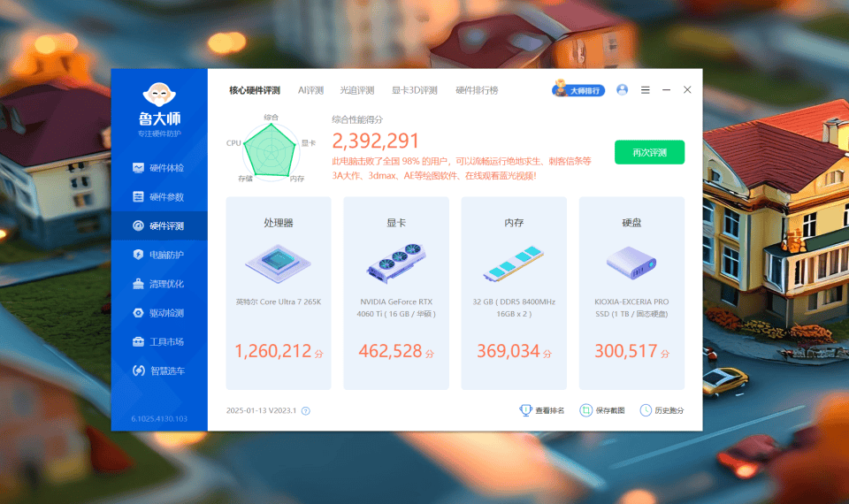
Task: Click the clock icon beside 历史跑分
Action: pyautogui.click(x=646, y=410)
